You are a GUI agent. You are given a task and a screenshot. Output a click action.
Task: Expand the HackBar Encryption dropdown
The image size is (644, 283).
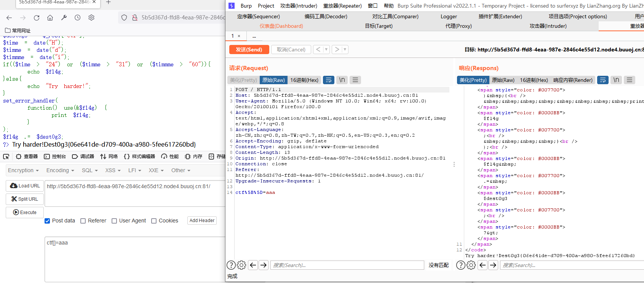point(23,170)
